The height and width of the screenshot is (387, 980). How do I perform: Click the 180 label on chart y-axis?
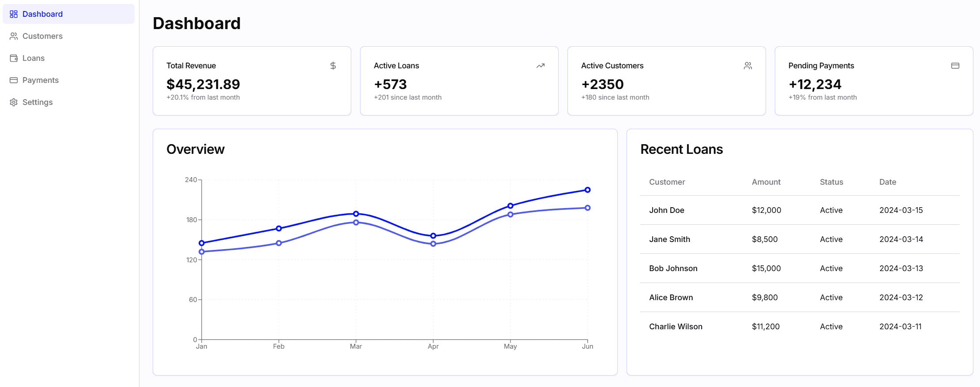pos(191,220)
